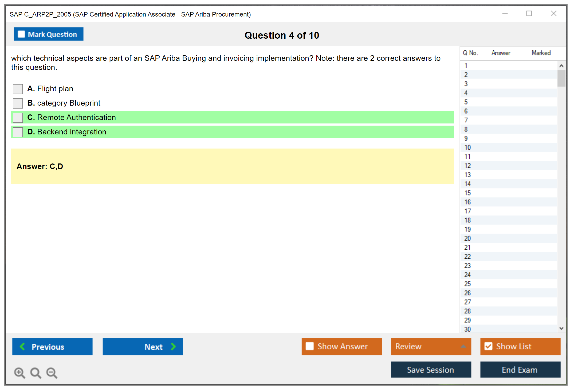
Task: Click the reset zoom magnifier icon
Action: pyautogui.click(x=36, y=373)
